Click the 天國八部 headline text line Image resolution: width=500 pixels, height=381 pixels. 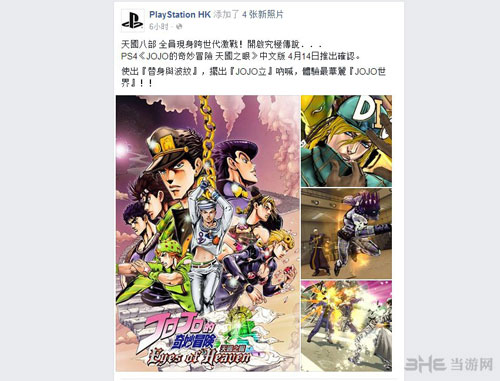221,44
